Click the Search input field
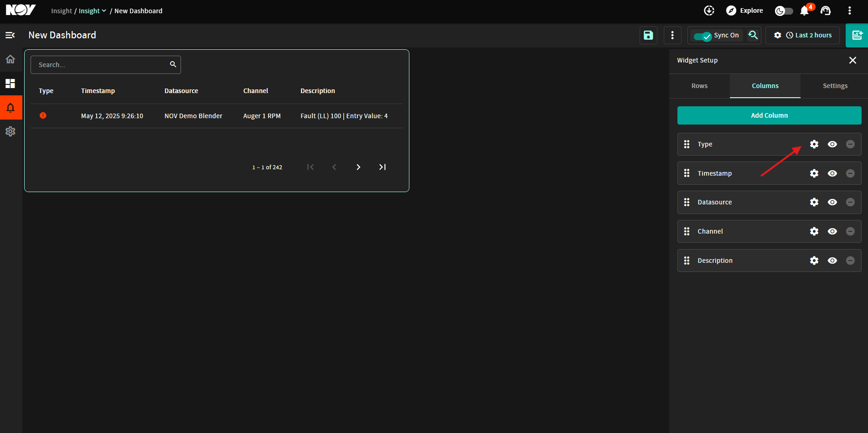Viewport: 868px width, 433px height. pos(106,65)
